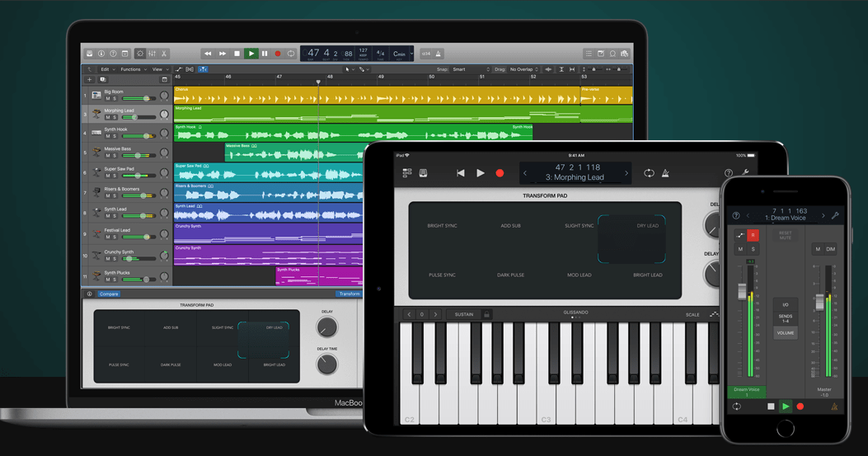
Task: Click the iPhone VOLUME button
Action: tap(785, 333)
